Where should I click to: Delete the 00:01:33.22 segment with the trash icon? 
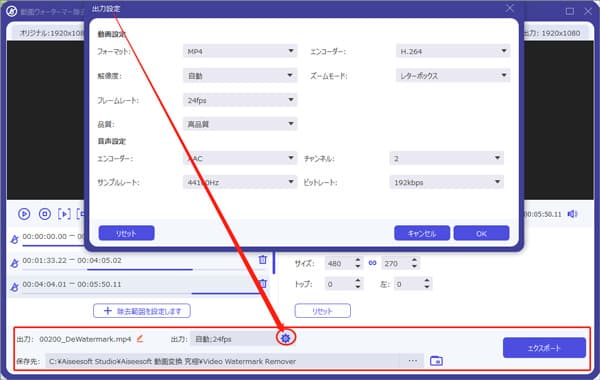coord(262,259)
